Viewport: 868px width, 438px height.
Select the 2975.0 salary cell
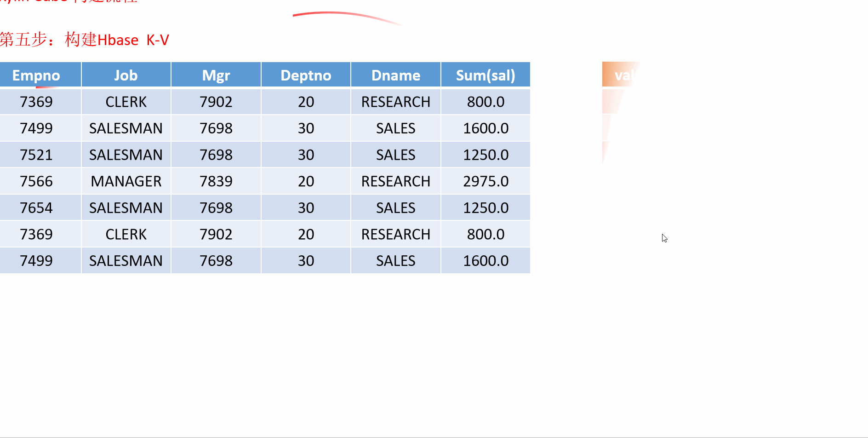[x=485, y=181]
